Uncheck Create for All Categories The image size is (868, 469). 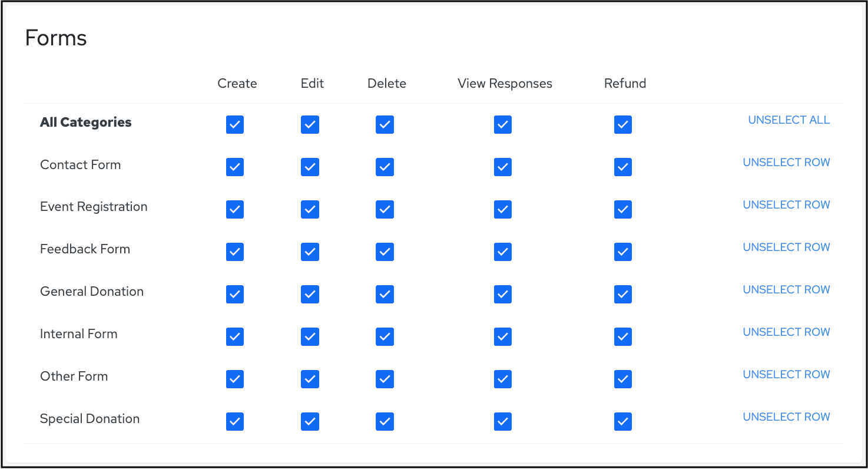click(x=235, y=125)
